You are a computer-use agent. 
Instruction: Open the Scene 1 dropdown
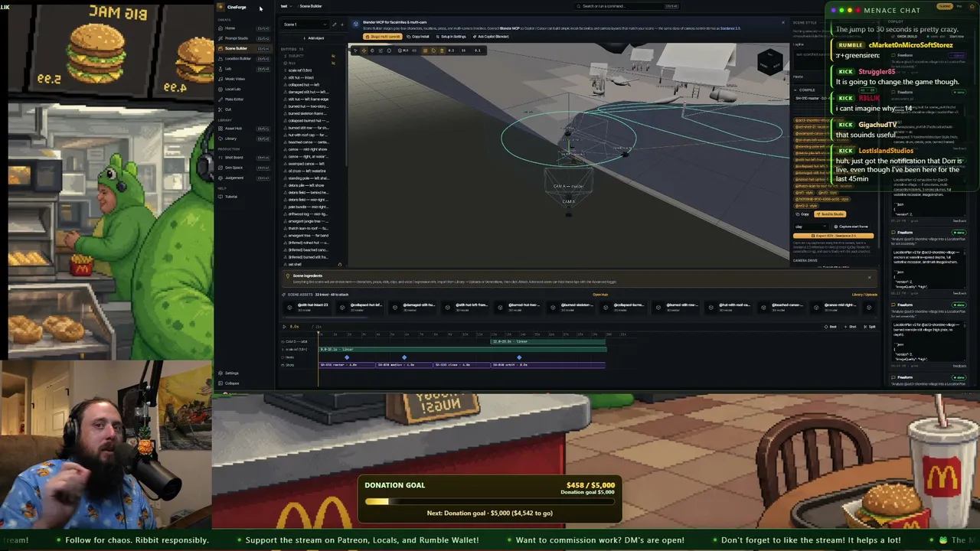(305, 24)
